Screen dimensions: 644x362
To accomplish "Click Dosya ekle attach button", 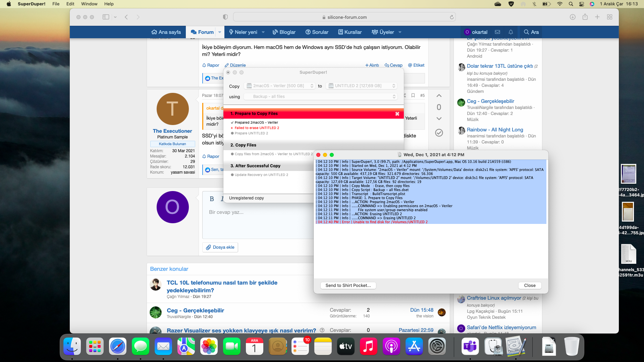I will [x=220, y=247].
